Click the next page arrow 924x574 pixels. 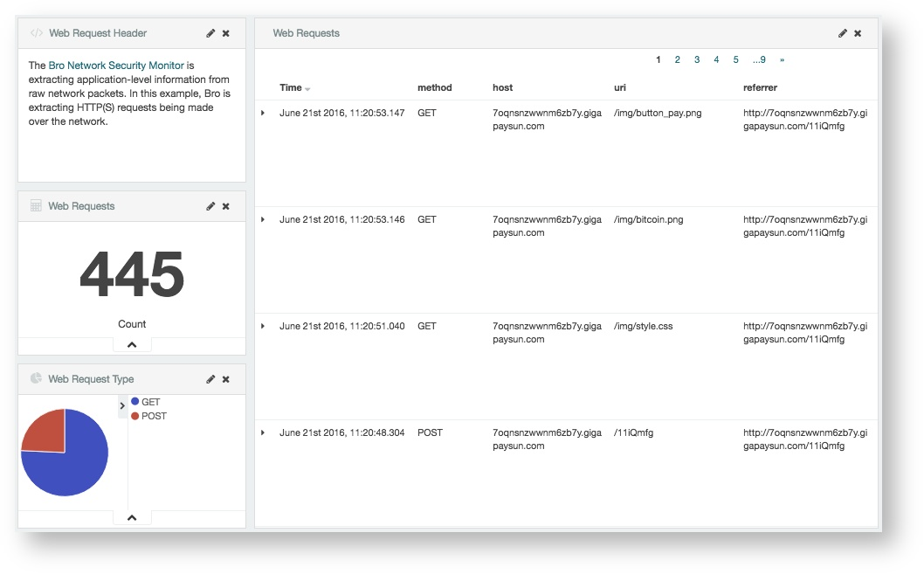click(781, 59)
